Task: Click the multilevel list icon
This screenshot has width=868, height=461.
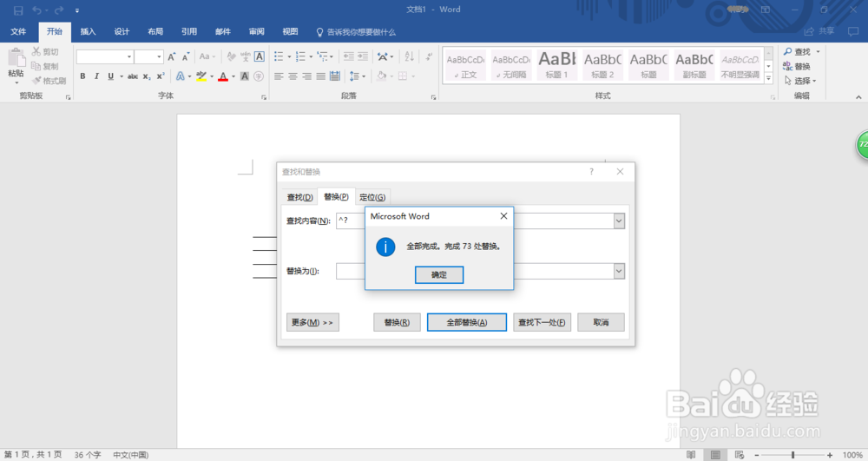Action: click(323, 56)
